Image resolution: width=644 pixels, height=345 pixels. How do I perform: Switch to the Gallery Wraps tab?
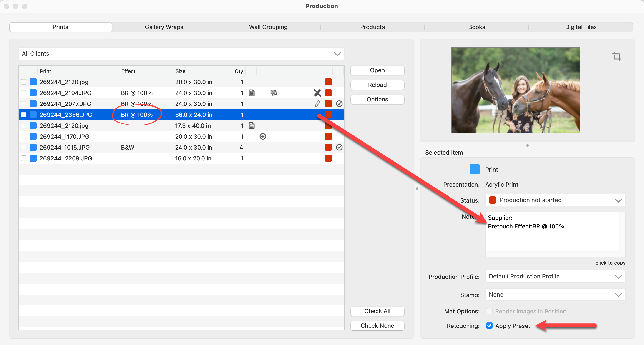pyautogui.click(x=164, y=27)
